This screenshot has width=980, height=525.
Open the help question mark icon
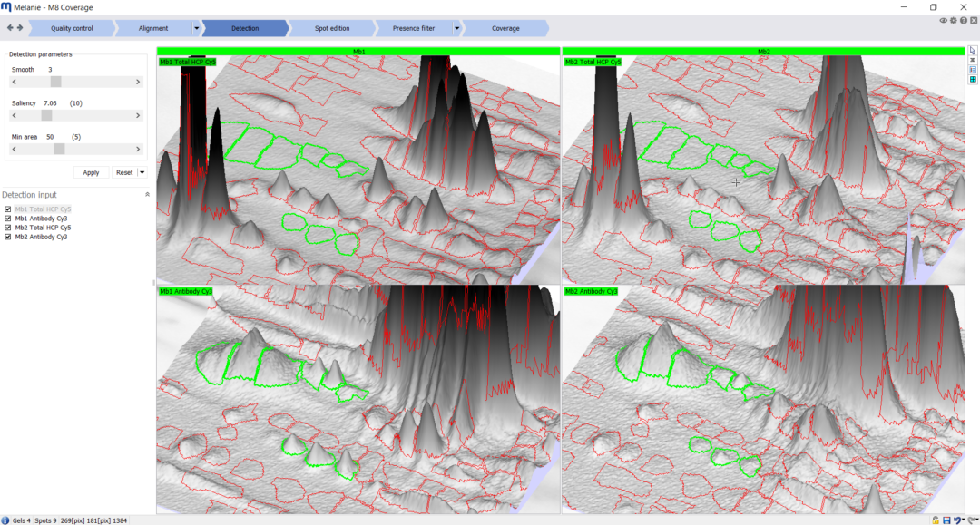pos(963,20)
